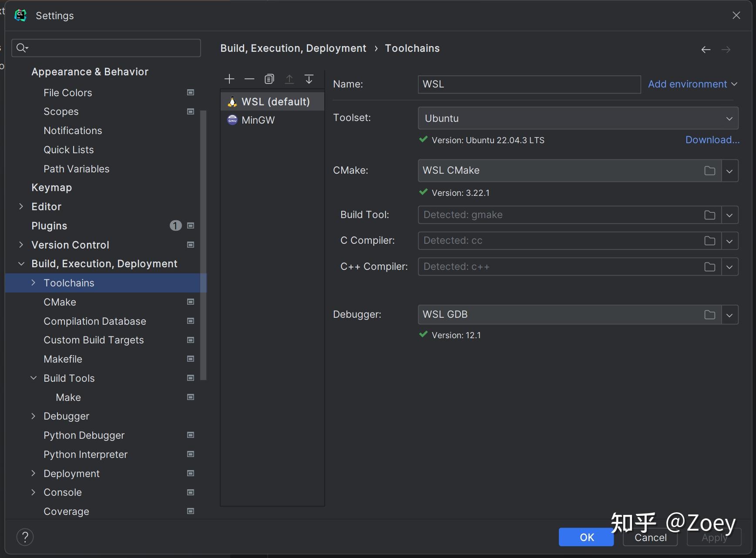Open the Toolset Ubuntu dropdown
The width and height of the screenshot is (756, 558).
click(x=578, y=118)
